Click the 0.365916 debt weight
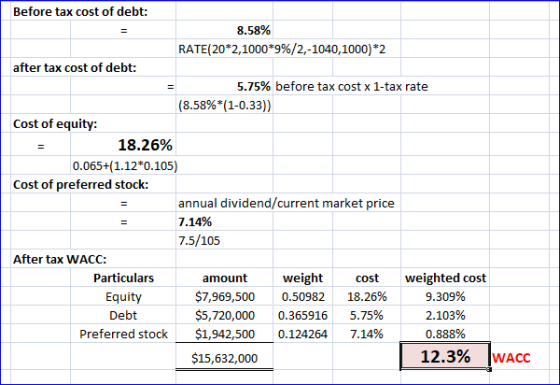Screen dimensions: 560x385 tap(303, 315)
